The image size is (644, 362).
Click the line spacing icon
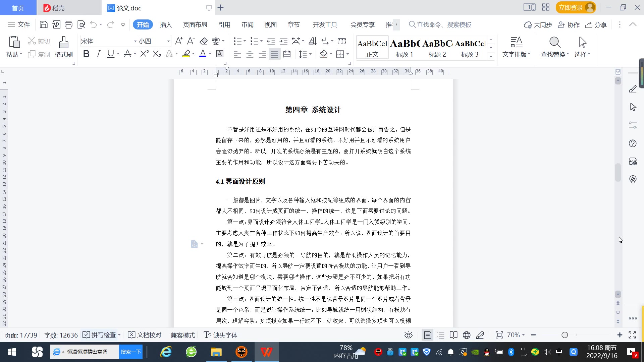click(x=303, y=54)
